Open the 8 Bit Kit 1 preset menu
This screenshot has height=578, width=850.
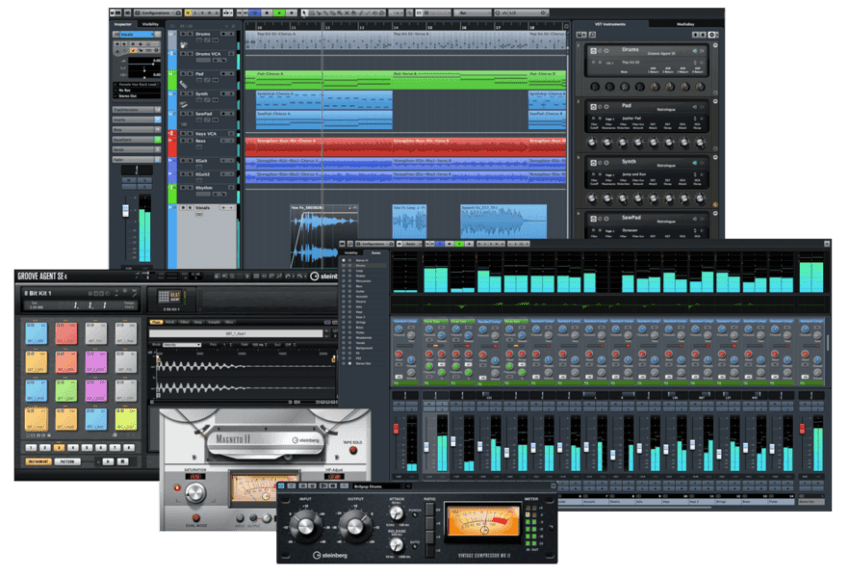42,292
